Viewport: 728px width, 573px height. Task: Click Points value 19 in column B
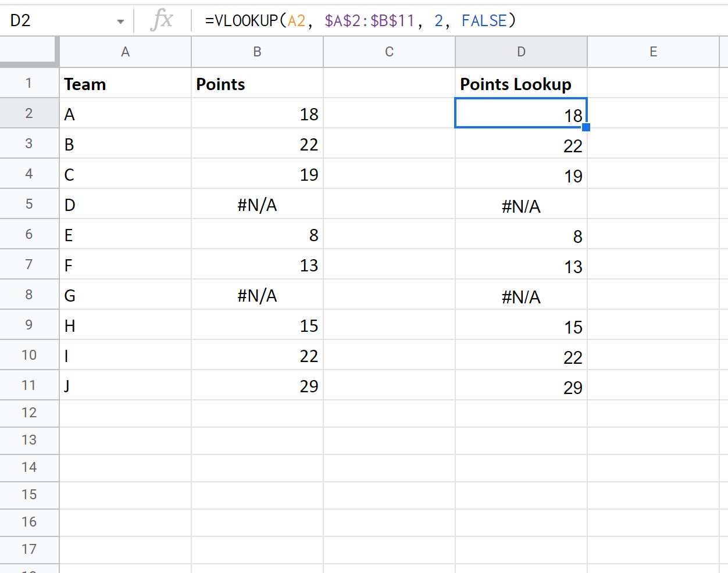[257, 174]
